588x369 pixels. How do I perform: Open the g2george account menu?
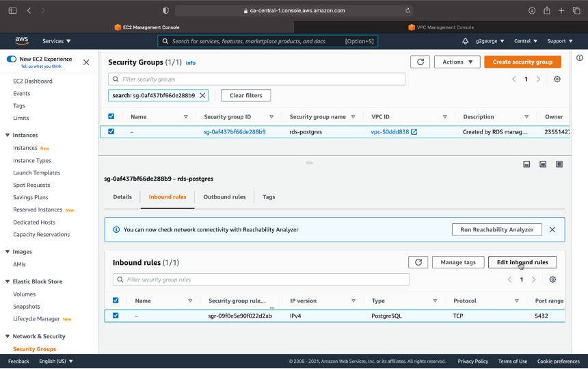click(490, 41)
